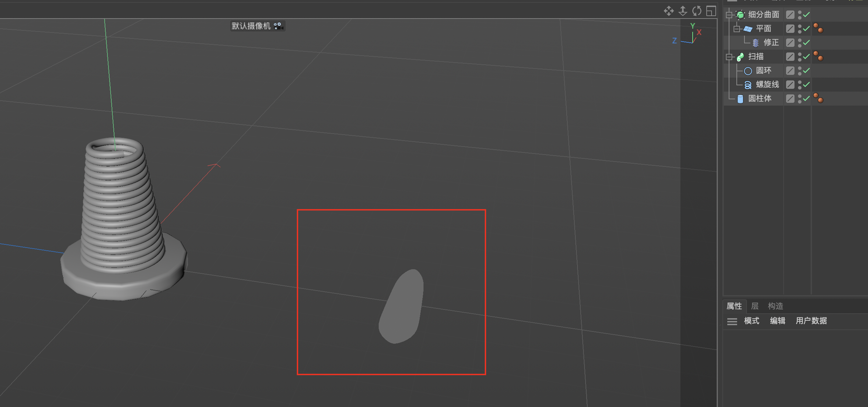Toggle visibility dots for 圆环 object
This screenshot has height=407, width=868.
800,71
